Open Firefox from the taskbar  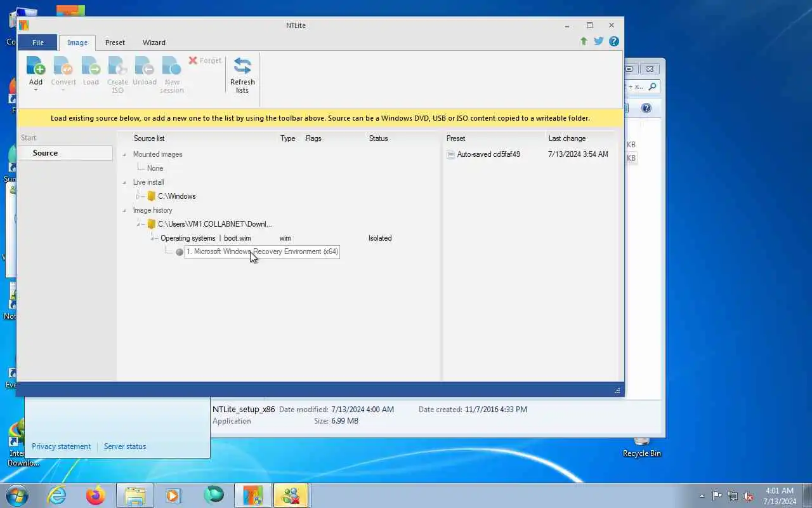point(96,495)
